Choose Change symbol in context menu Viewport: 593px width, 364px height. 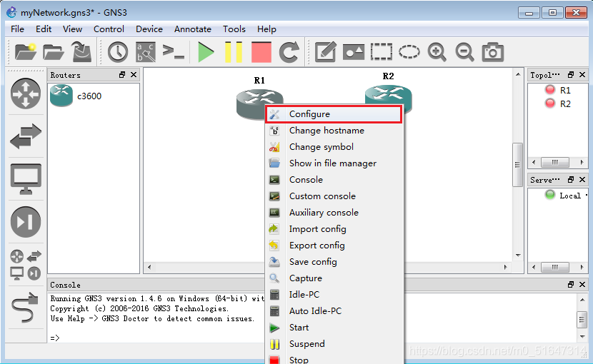click(334, 146)
